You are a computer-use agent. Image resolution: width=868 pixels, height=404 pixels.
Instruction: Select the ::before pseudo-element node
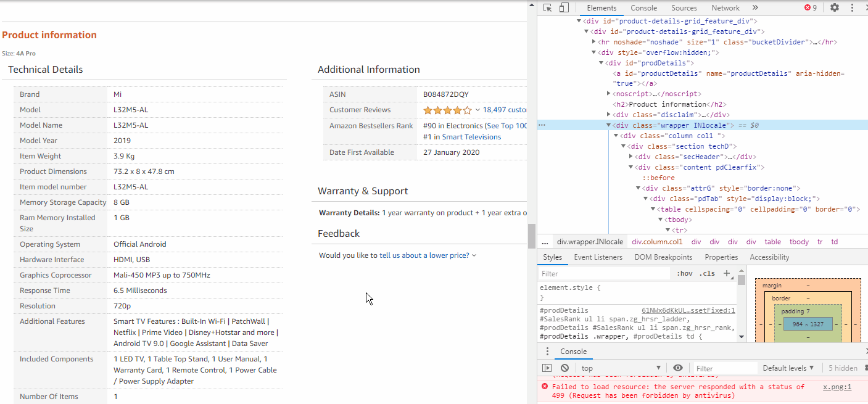tap(659, 178)
